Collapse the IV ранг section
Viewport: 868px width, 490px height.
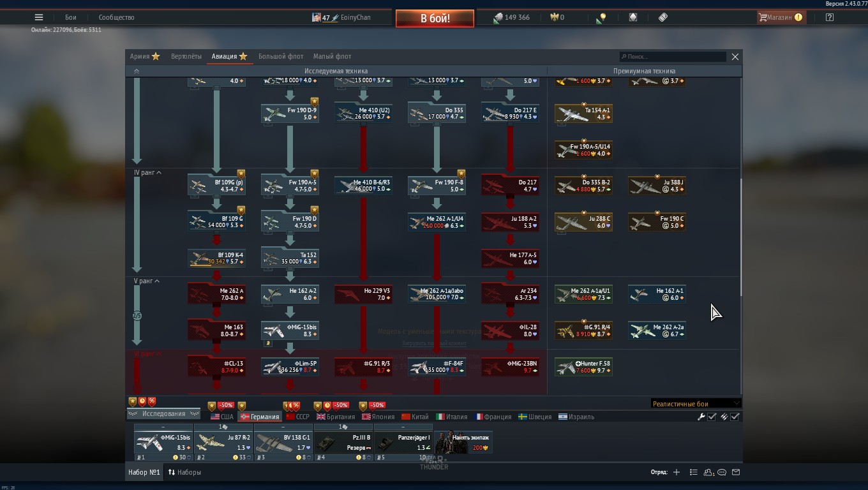point(147,173)
